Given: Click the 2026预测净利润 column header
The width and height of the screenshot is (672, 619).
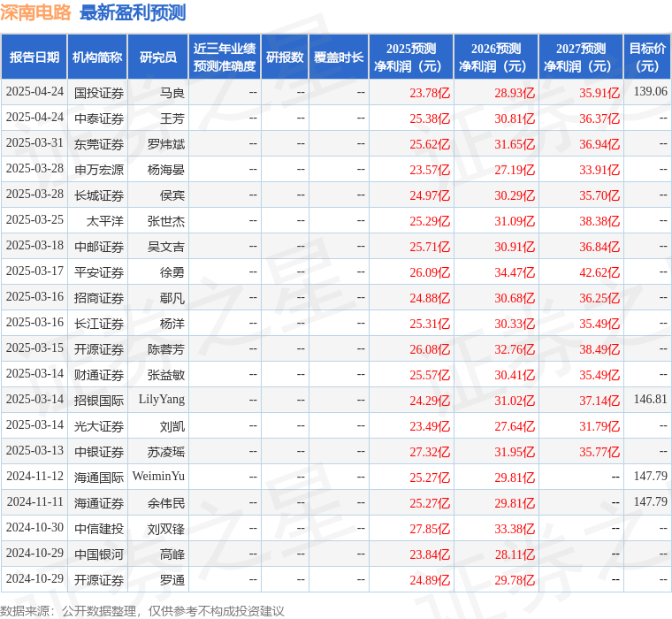Looking at the screenshot, I should [496, 57].
